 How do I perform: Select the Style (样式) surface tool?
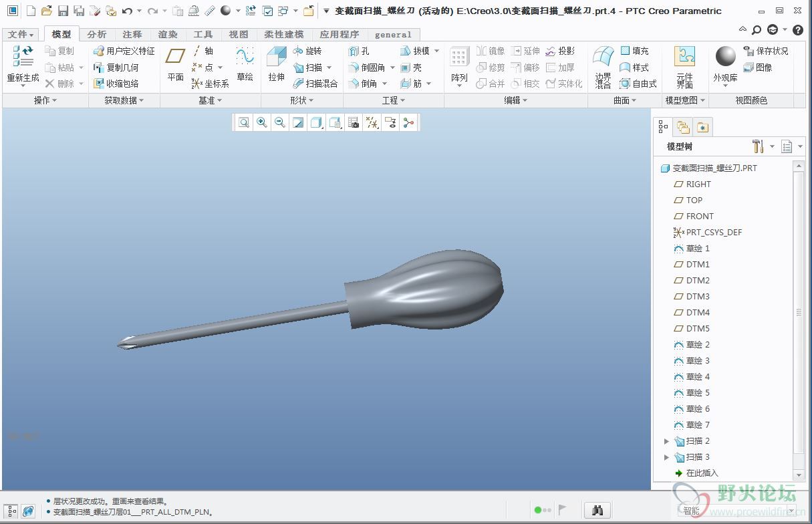pos(634,68)
